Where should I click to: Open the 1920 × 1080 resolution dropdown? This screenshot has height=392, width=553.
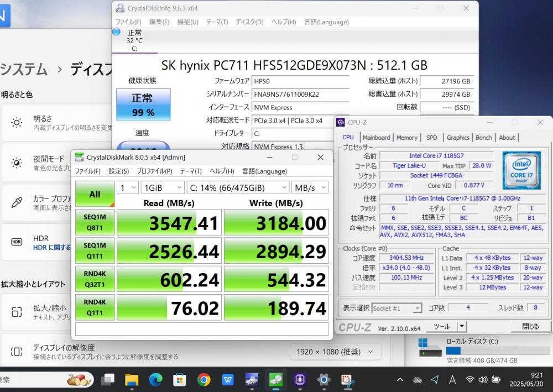pyautogui.click(x=335, y=352)
